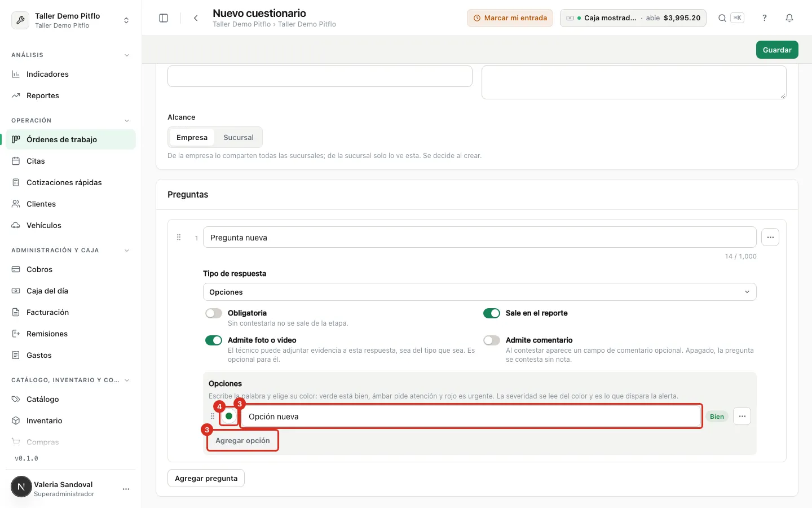
Task: Open Órdenes de trabajo in sidebar
Action: pos(71,139)
